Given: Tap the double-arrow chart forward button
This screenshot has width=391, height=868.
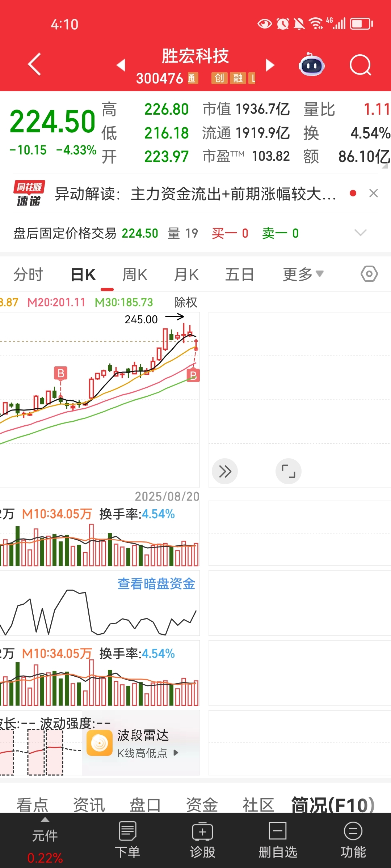Looking at the screenshot, I should (x=225, y=471).
